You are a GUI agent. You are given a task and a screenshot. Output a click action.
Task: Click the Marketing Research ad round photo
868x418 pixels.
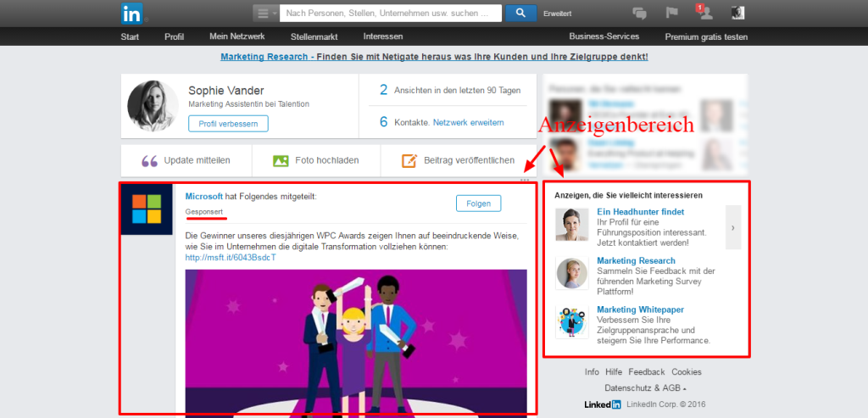point(572,274)
